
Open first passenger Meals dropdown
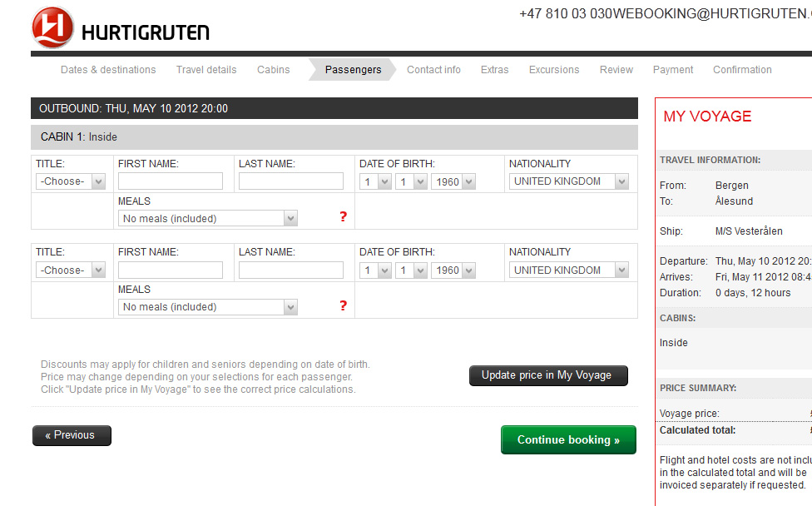(x=208, y=218)
